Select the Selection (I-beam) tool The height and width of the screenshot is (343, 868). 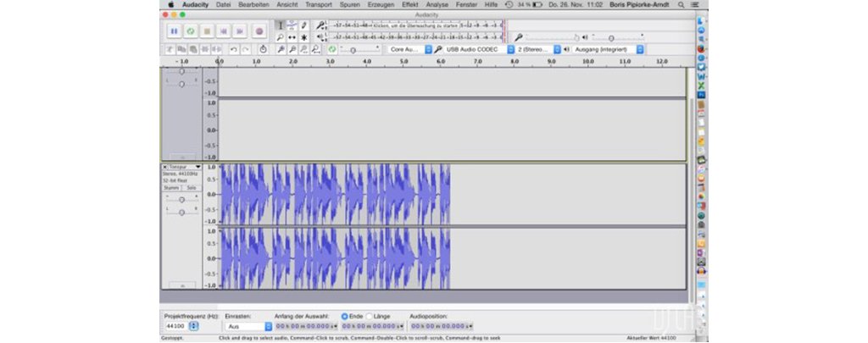pos(281,25)
